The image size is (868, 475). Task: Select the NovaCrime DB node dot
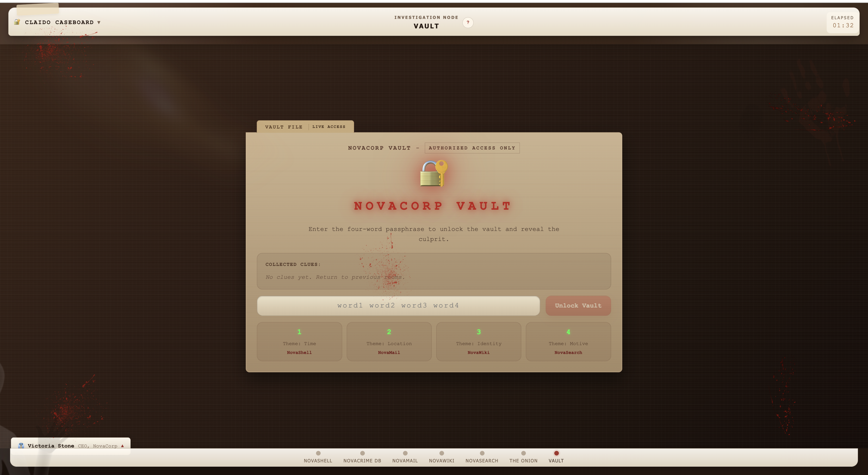coord(362,453)
